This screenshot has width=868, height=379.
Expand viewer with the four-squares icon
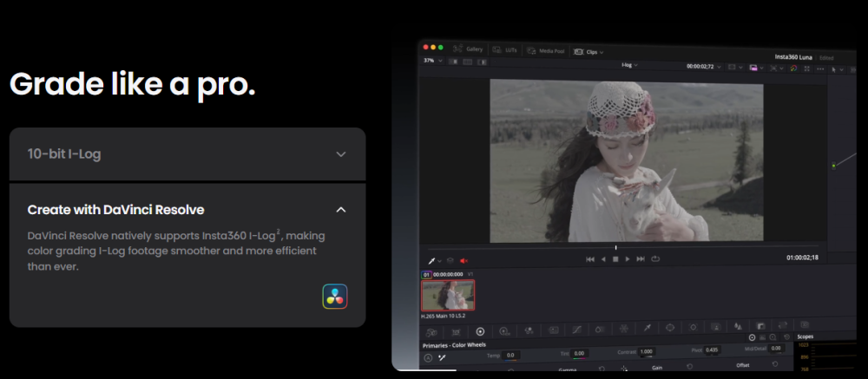(x=806, y=68)
